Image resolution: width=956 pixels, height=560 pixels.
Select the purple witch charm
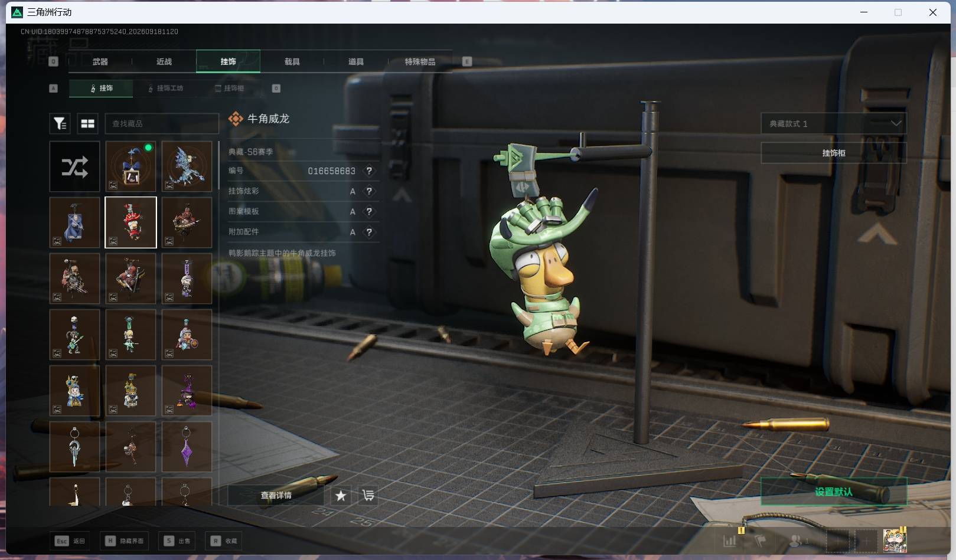click(187, 391)
